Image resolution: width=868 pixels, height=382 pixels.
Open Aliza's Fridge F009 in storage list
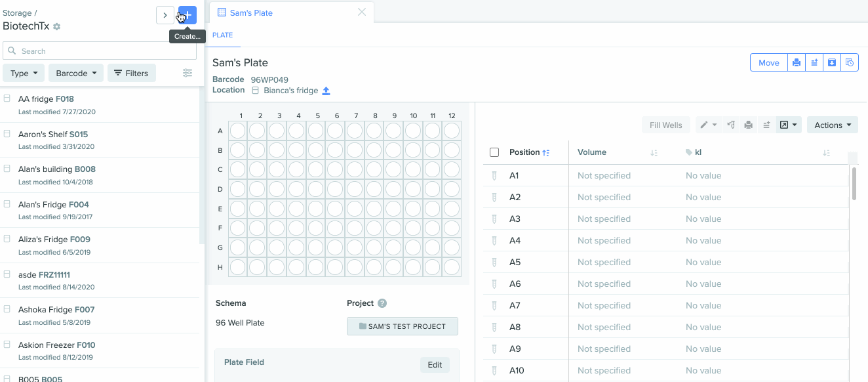(x=100, y=245)
